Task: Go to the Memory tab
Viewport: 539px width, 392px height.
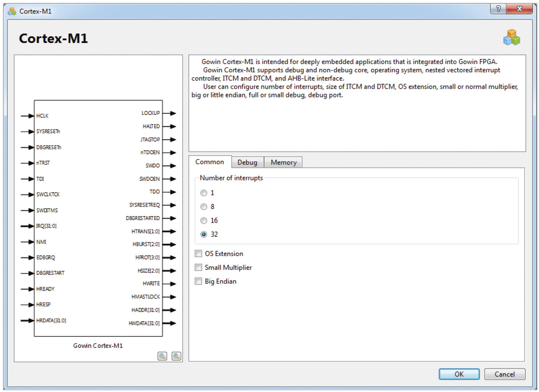Action: 284,163
